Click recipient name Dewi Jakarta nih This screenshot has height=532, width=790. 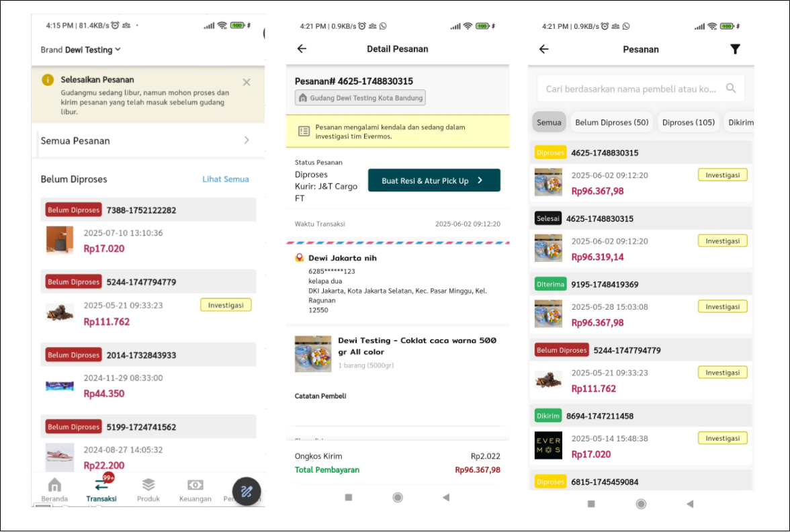pos(343,258)
